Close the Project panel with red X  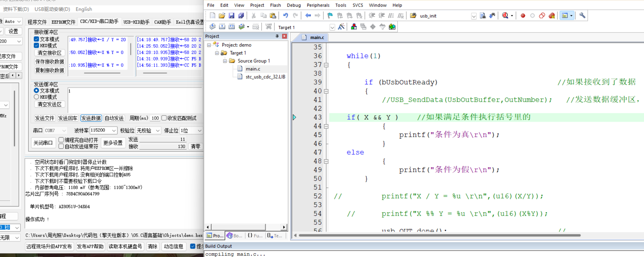tap(284, 36)
